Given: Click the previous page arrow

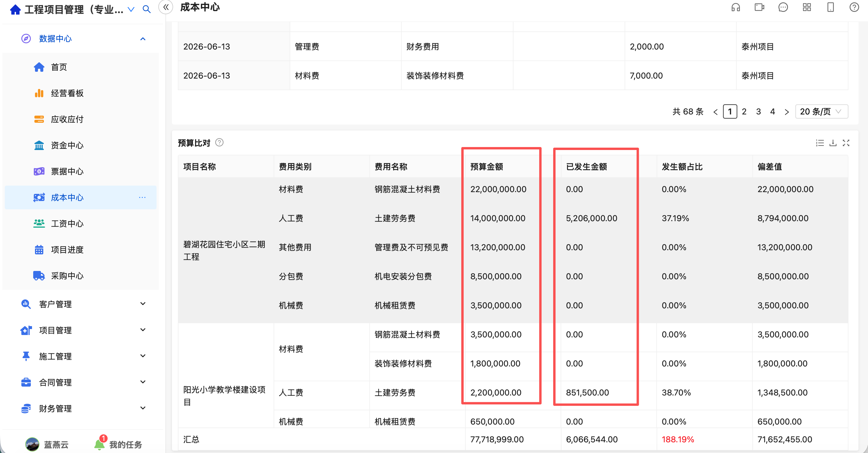Looking at the screenshot, I should point(715,112).
